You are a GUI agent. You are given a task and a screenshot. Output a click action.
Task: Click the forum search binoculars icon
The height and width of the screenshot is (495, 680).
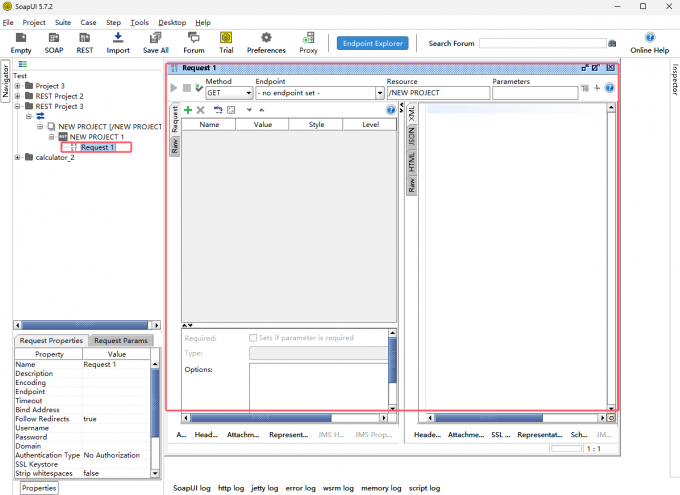[612, 43]
